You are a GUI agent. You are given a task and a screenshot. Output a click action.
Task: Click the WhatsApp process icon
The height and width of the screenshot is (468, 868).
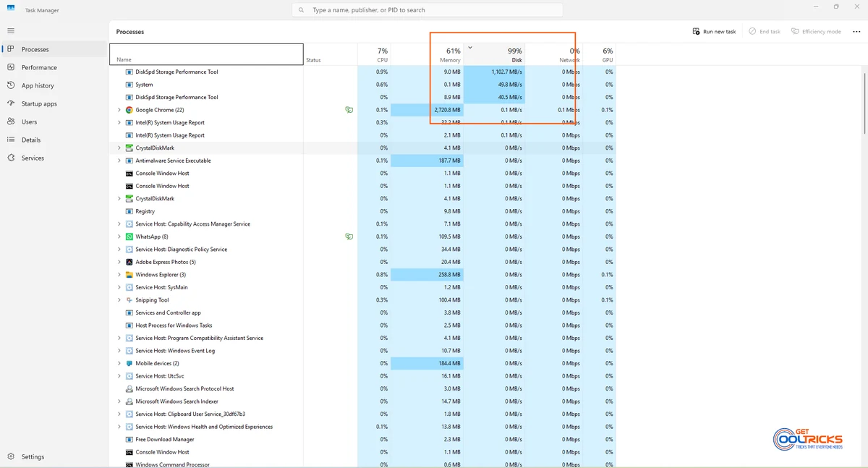(129, 237)
